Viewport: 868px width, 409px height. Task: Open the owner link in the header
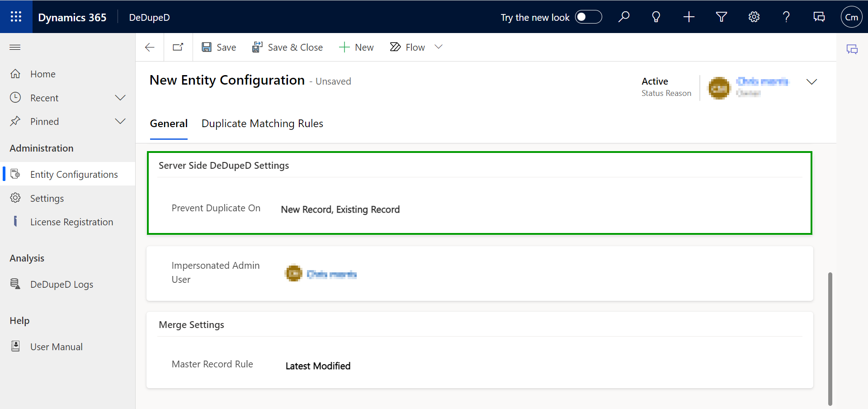tap(762, 81)
